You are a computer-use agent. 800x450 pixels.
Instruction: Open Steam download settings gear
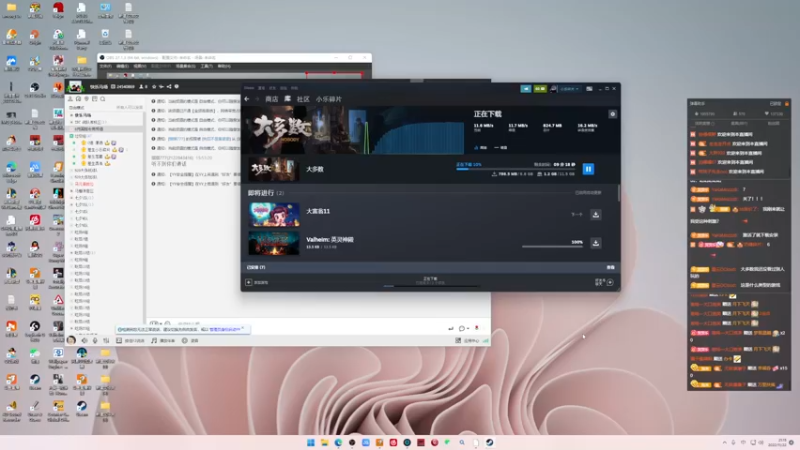pyautogui.click(x=613, y=114)
